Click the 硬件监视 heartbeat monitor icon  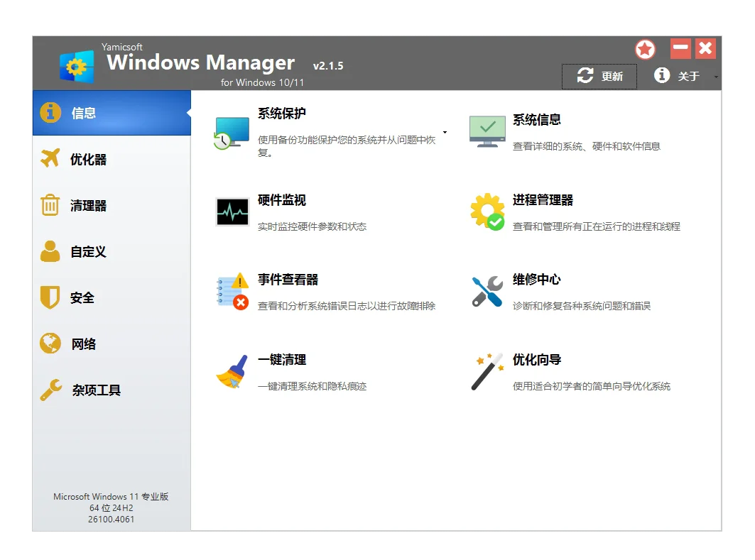[232, 212]
